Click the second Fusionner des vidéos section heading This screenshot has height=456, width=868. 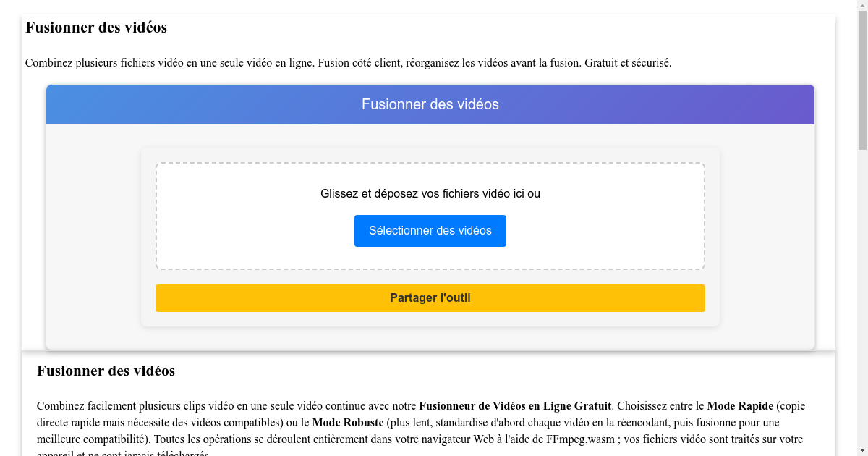pyautogui.click(x=106, y=371)
